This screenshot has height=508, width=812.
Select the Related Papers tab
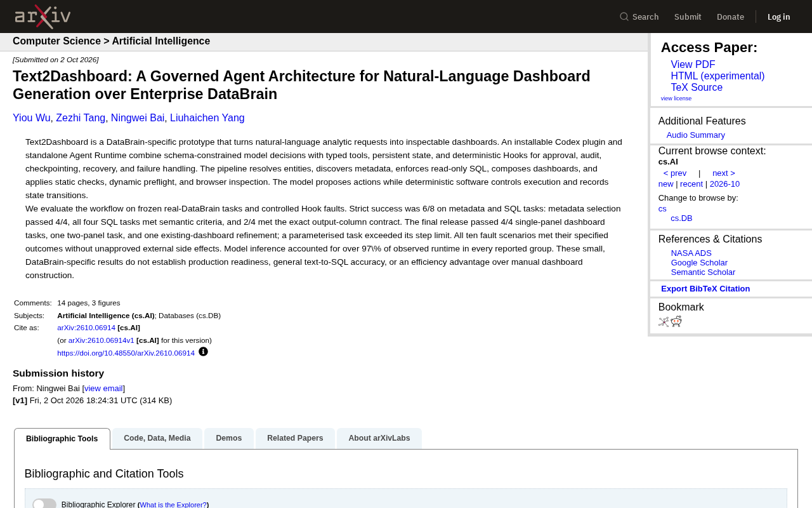tap(295, 438)
